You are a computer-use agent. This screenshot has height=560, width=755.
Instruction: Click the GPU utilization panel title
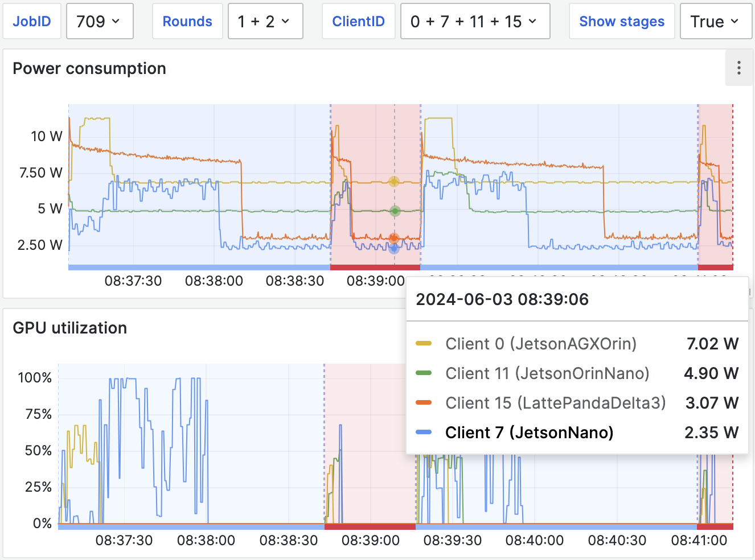(69, 328)
